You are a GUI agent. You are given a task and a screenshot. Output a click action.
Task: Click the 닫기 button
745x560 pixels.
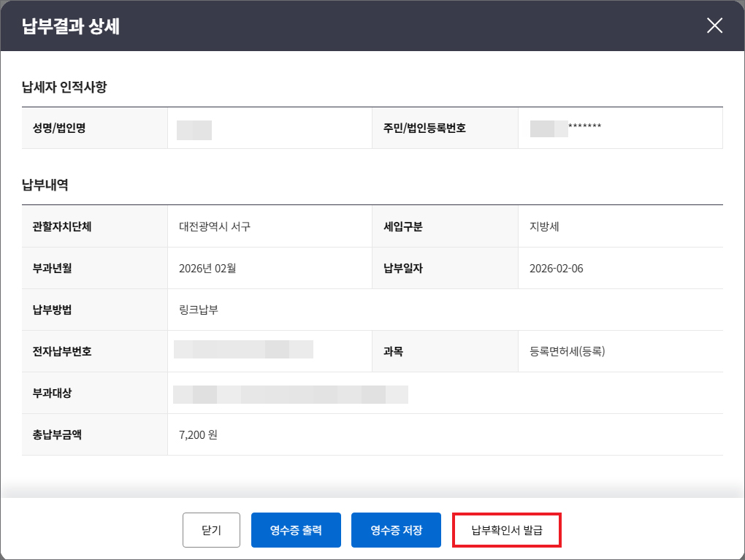[211, 530]
